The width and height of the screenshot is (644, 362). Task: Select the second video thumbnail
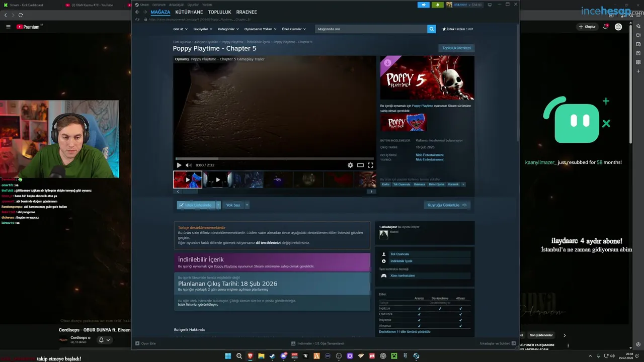pos(217,179)
